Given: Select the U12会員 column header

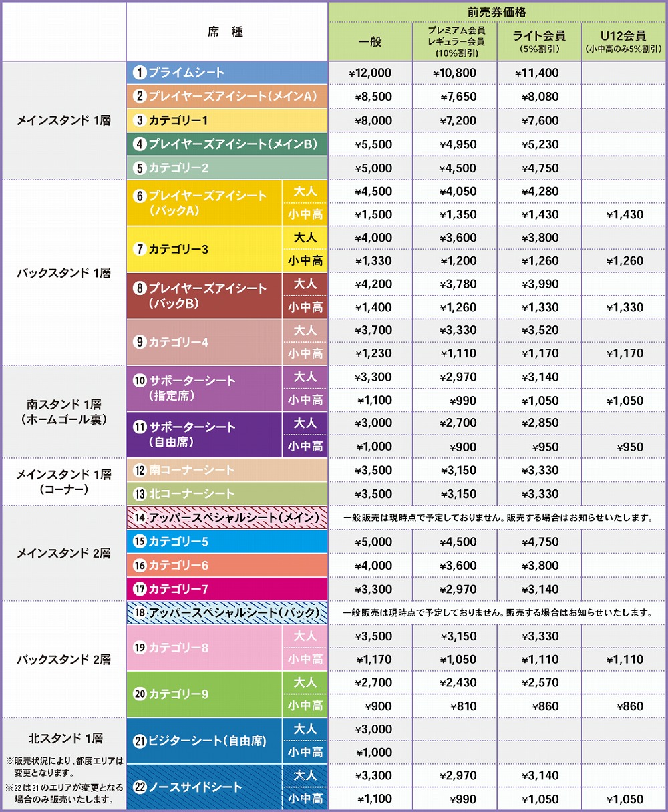Looking at the screenshot, I should click(x=624, y=41).
